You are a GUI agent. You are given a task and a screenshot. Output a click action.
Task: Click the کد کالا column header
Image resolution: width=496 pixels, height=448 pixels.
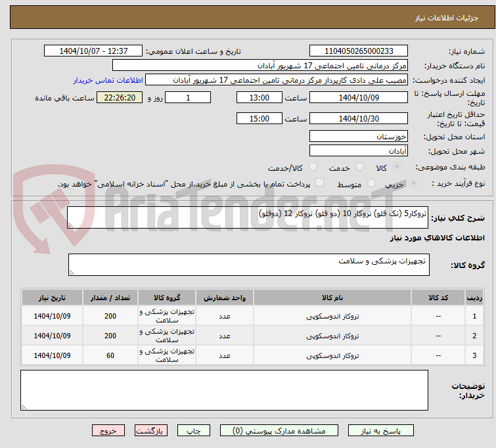point(438,298)
